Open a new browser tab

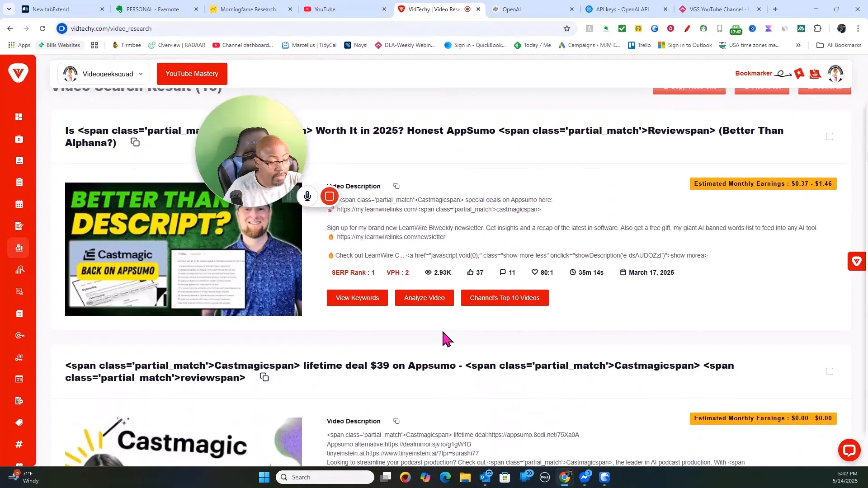coord(775,9)
